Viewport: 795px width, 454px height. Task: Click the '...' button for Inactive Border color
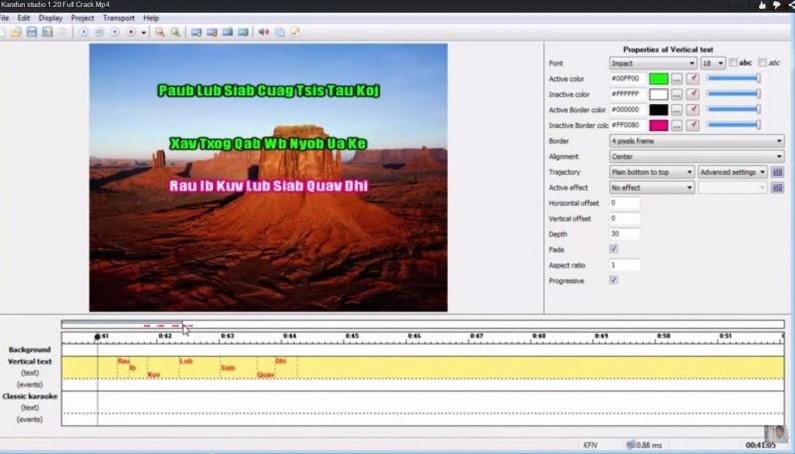point(677,125)
